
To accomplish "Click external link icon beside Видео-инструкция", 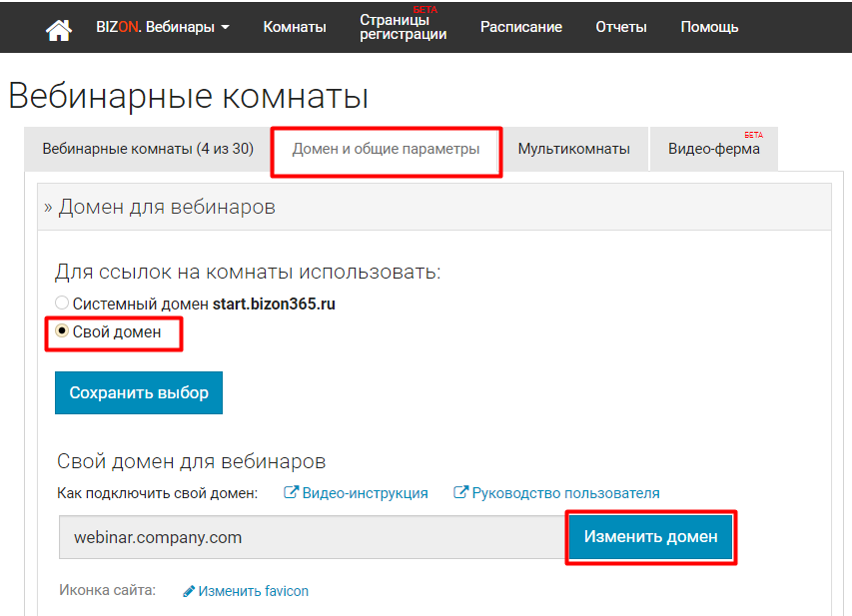I will (291, 493).
